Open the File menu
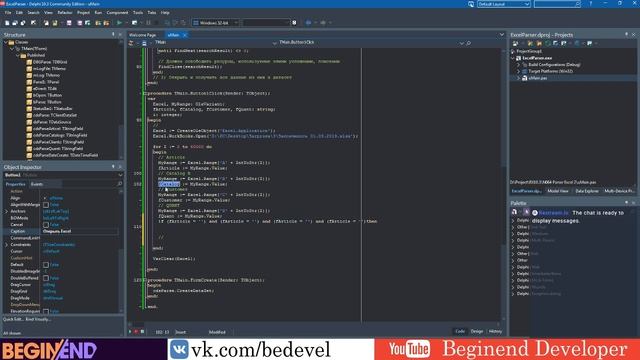Screen dimensions: 640x360 [8, 13]
